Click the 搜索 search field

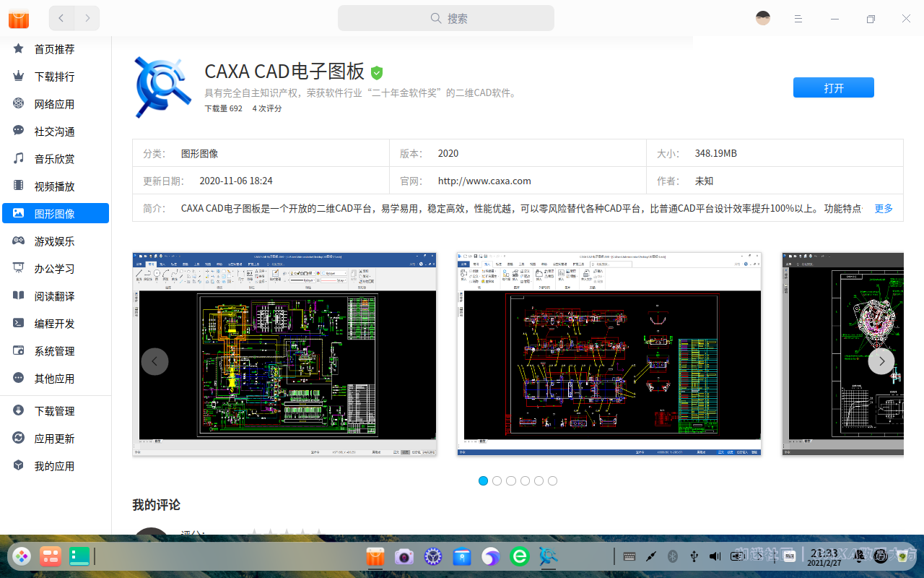click(446, 18)
